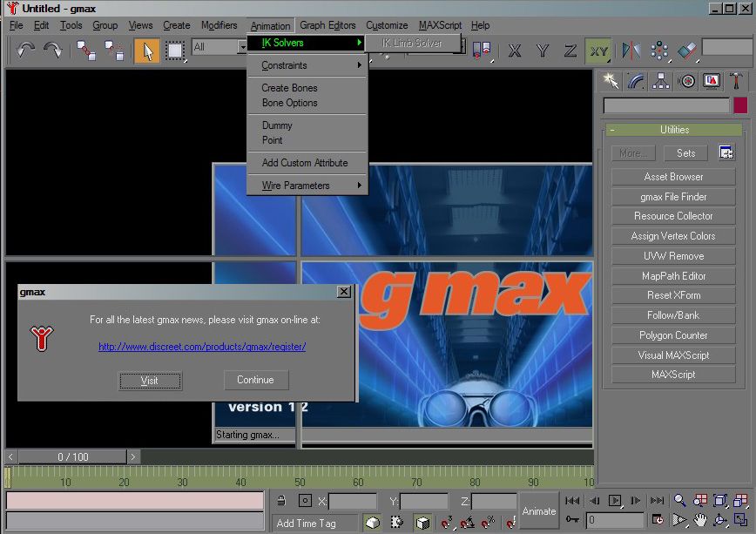Image resolution: width=756 pixels, height=534 pixels.
Task: Toggle the Select Object arrow tool
Action: (147, 51)
